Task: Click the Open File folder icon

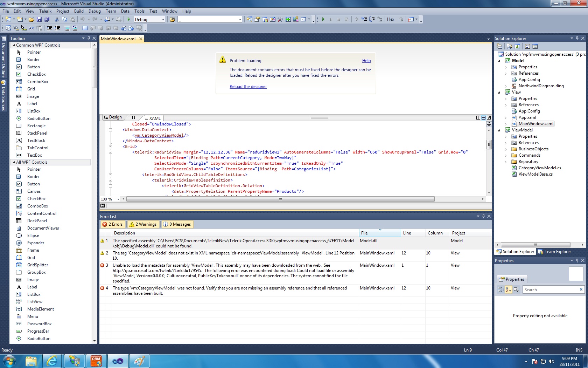Action: point(31,20)
